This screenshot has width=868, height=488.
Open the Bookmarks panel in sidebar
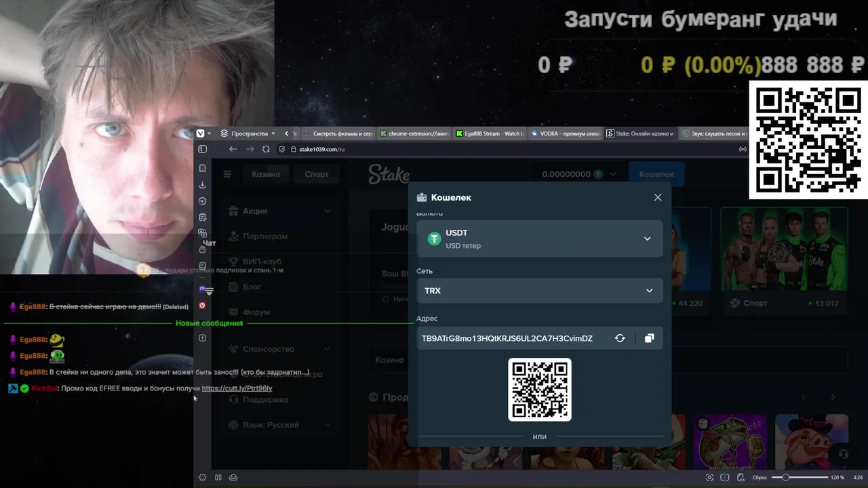[202, 168]
